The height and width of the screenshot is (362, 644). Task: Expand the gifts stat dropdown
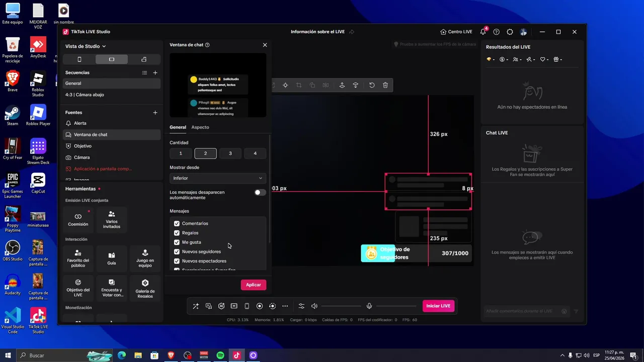557,59
